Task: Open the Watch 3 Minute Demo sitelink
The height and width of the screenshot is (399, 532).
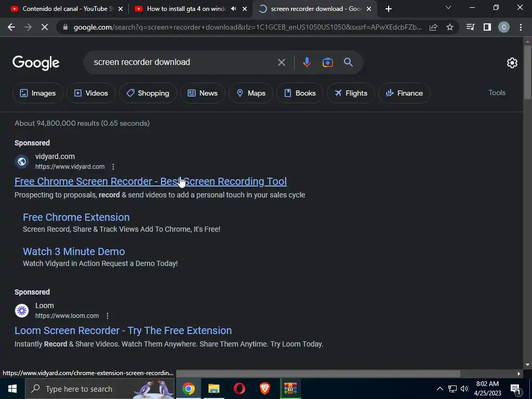Action: [74, 251]
